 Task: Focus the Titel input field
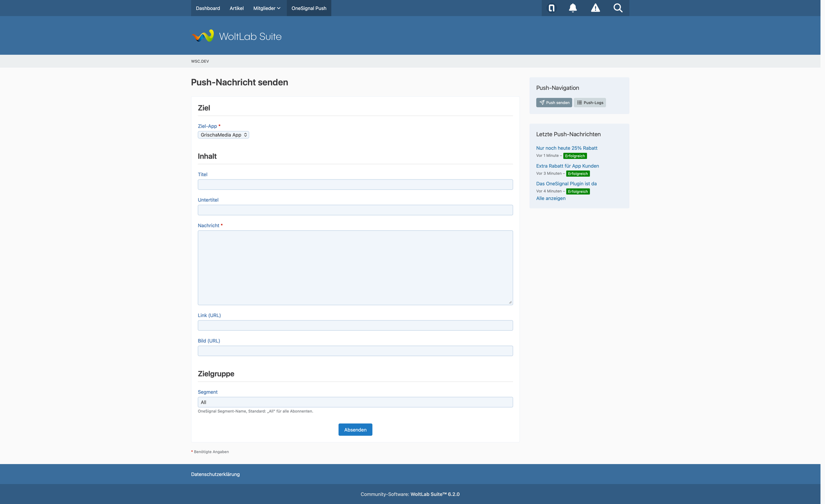click(x=355, y=185)
